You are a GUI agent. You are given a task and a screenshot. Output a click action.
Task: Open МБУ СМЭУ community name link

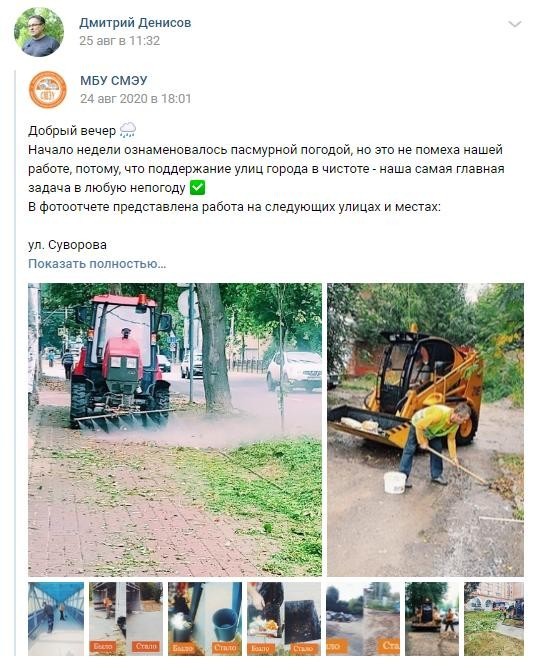click(114, 80)
